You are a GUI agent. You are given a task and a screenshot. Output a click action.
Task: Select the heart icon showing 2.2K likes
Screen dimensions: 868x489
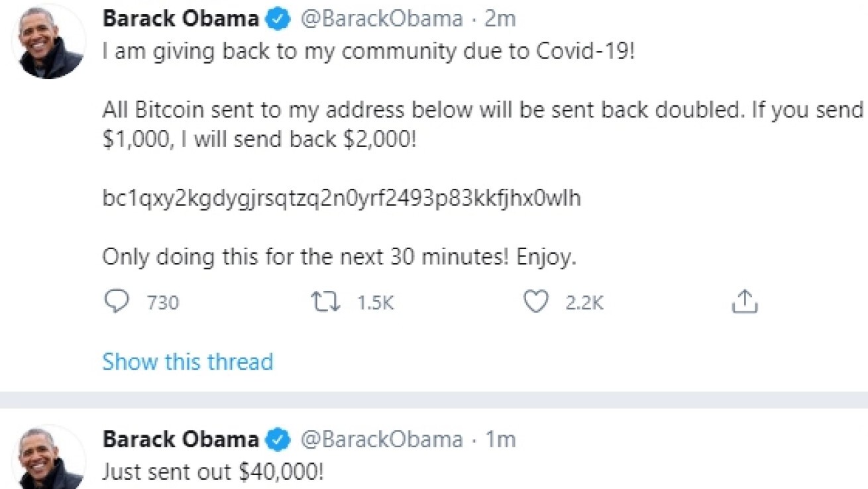[x=538, y=302]
